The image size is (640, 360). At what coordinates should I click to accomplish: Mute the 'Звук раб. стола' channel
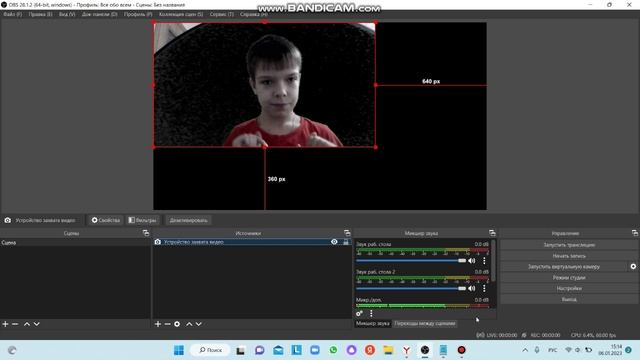pyautogui.click(x=472, y=260)
